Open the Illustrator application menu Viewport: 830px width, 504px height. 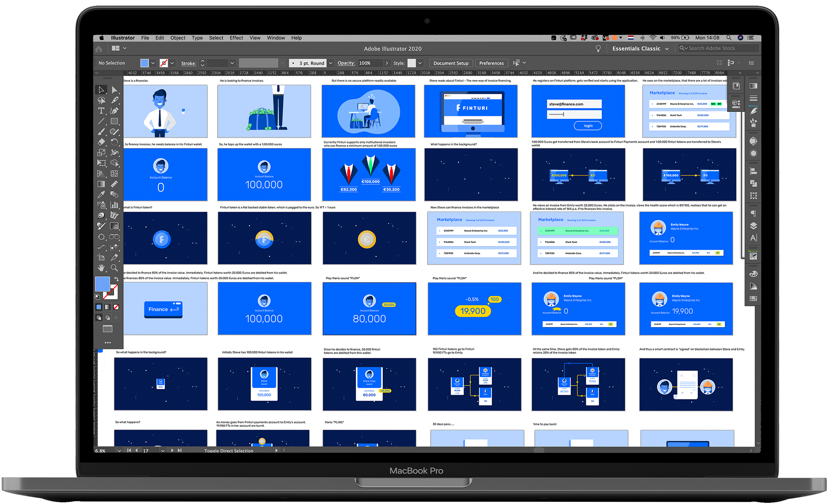[123, 38]
